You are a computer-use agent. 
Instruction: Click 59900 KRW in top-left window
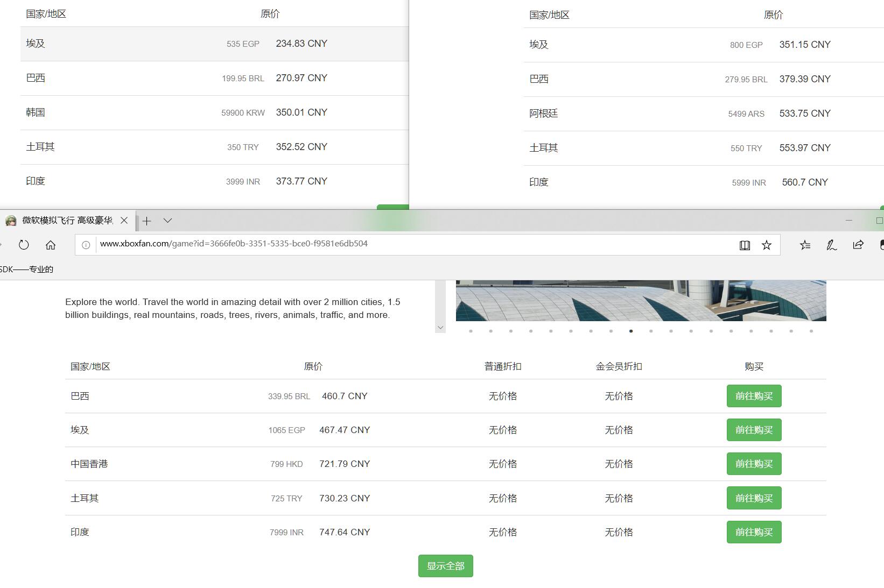point(243,113)
